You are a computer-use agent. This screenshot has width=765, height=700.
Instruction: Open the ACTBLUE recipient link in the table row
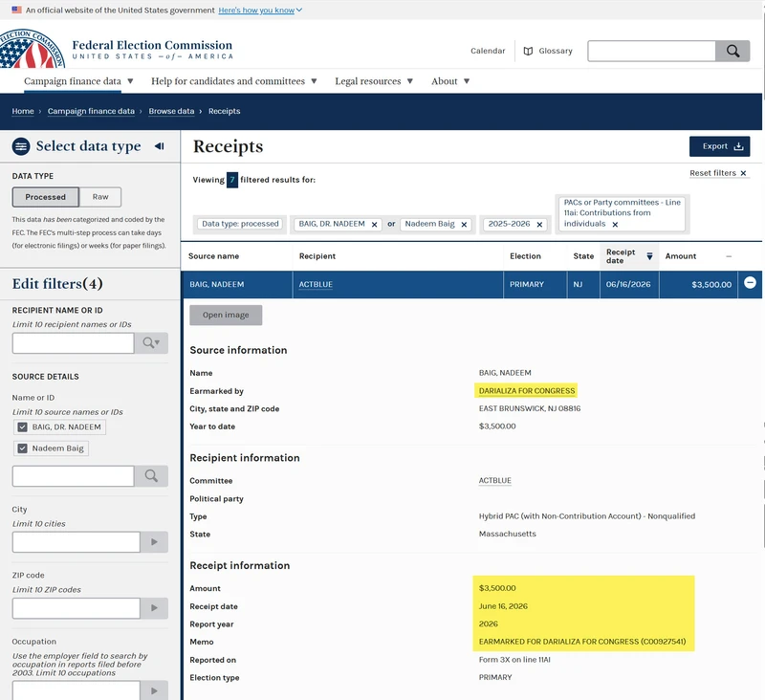[x=316, y=284]
